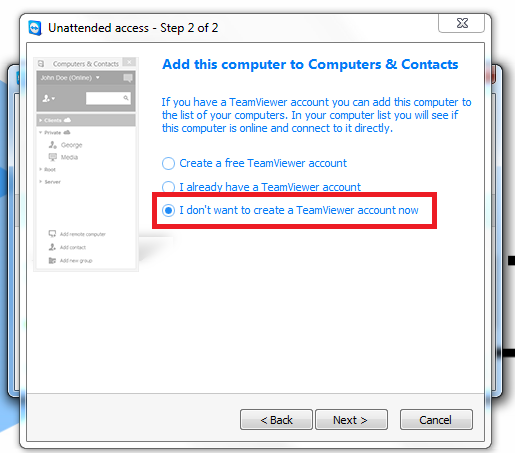This screenshot has height=453, width=515.
Task: Collapse the Private group
Action: pos(40,132)
